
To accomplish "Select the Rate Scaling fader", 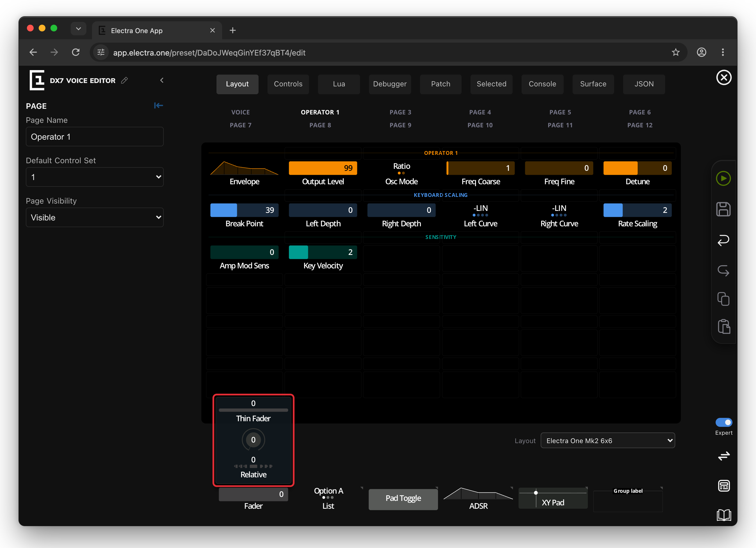I will tap(638, 216).
